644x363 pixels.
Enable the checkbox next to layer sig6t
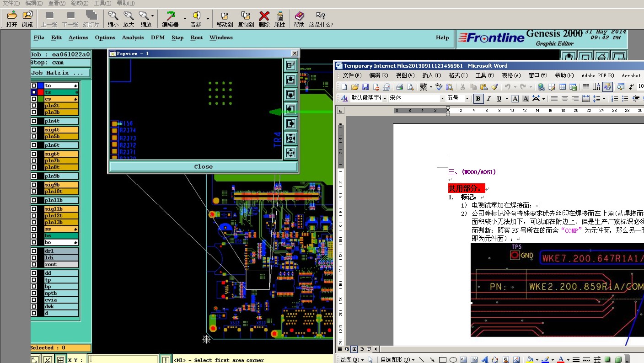click(34, 154)
